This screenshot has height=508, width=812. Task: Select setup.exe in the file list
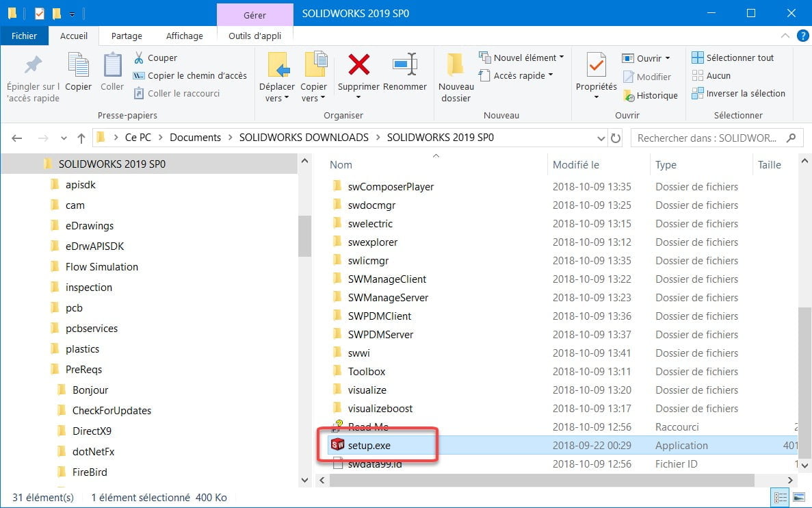(562, 445)
